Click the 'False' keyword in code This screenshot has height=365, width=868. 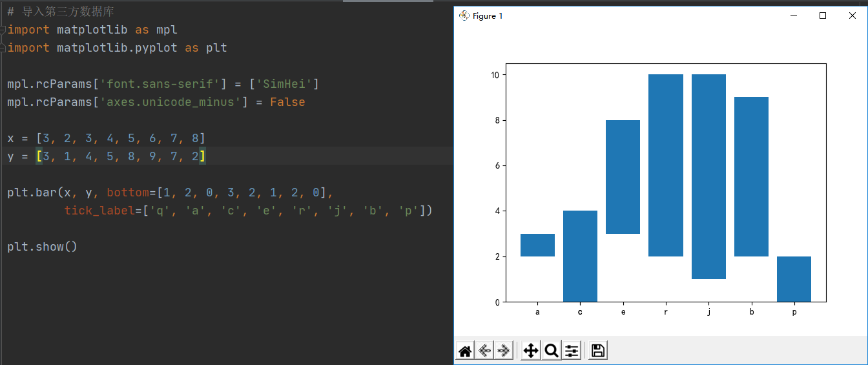[287, 102]
